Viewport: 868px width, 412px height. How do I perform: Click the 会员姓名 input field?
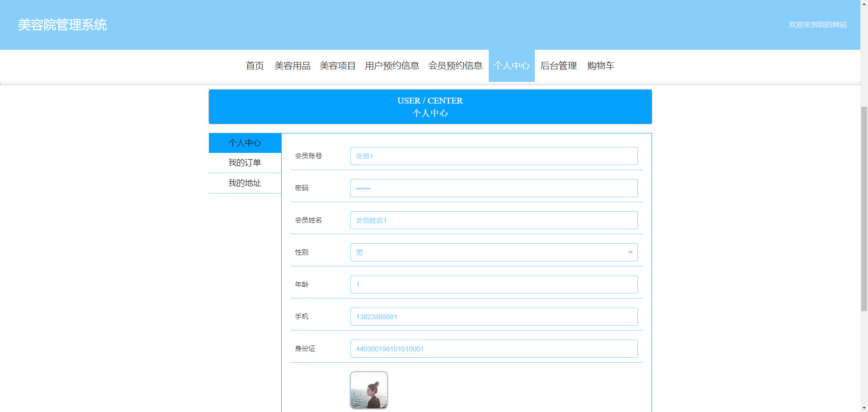(x=494, y=220)
